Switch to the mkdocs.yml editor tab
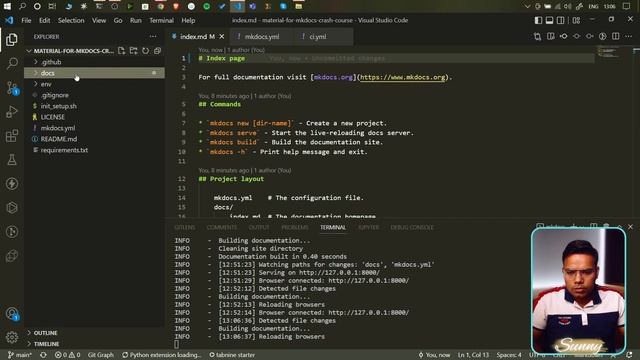Screen dimensions: 640x360 click(x=262, y=37)
